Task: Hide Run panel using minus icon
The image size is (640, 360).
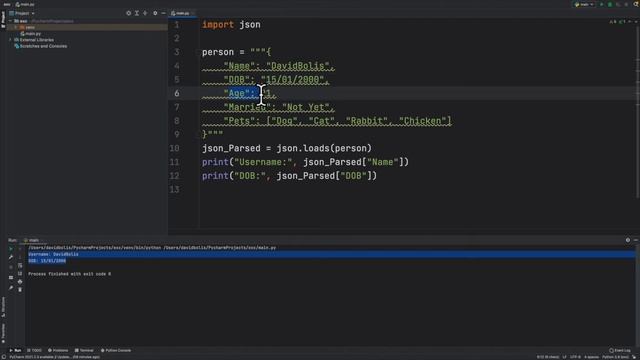Action: (x=636, y=240)
